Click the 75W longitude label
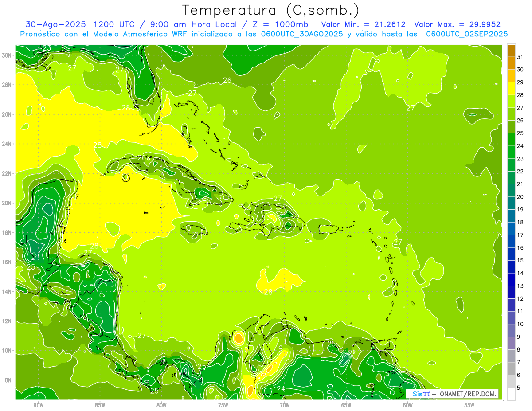Viewport: 532px width, 411px height. coord(223,405)
